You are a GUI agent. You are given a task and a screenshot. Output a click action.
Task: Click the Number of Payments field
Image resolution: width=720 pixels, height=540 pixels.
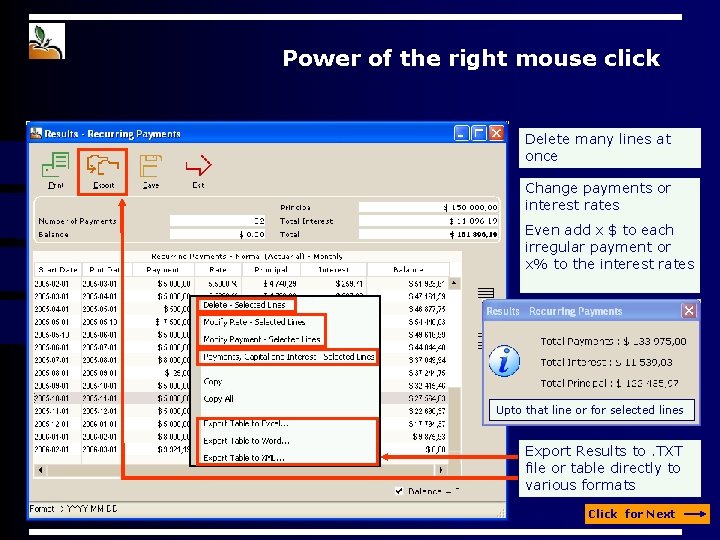tap(218, 221)
